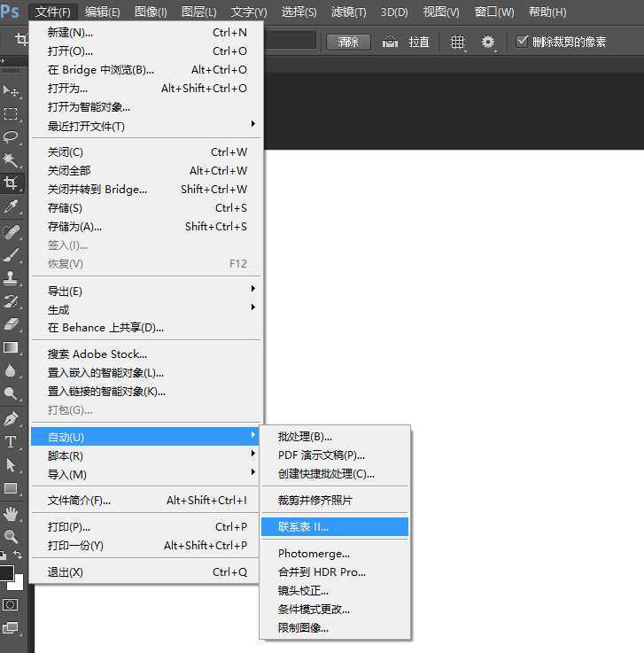Select the Eraser tool
This screenshot has width=644, height=653.
point(12,324)
